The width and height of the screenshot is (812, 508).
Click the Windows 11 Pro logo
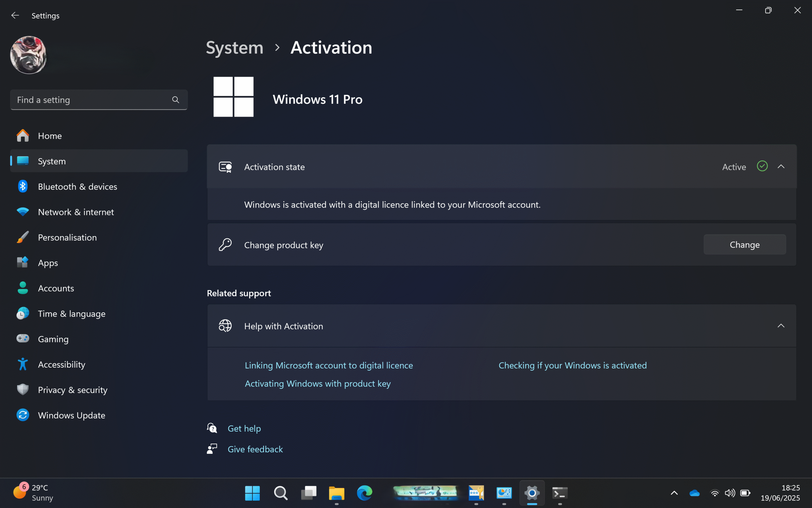tap(233, 97)
